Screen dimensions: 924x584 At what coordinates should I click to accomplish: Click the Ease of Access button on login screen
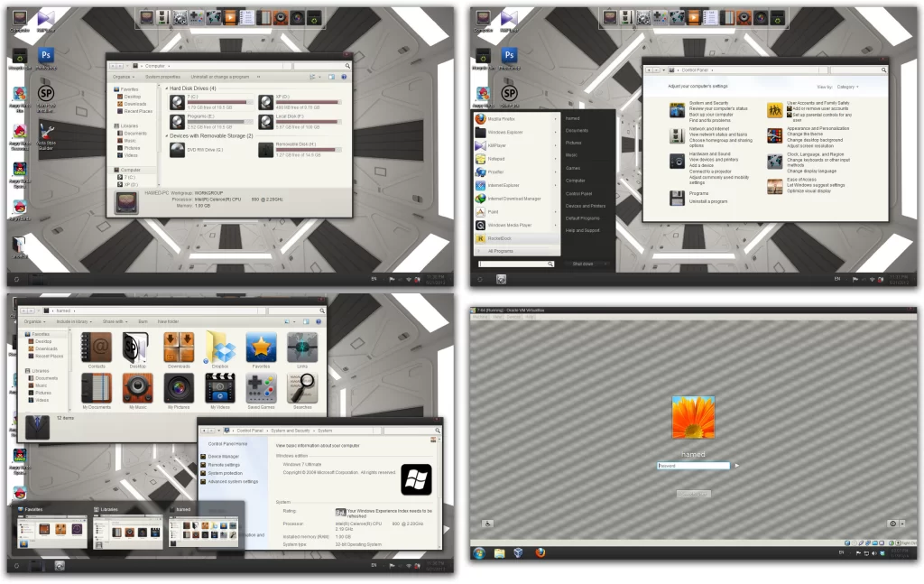pos(486,524)
